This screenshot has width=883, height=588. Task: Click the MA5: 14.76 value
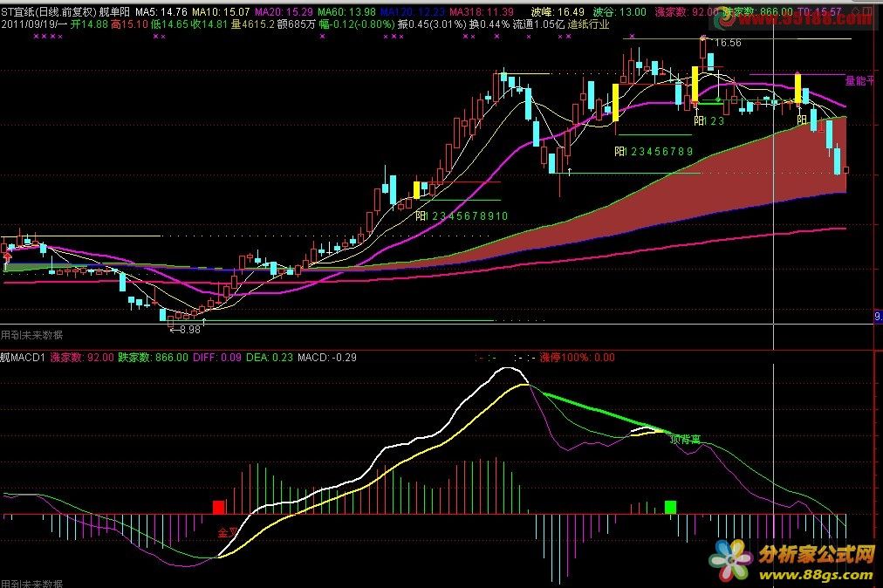[x=161, y=12]
